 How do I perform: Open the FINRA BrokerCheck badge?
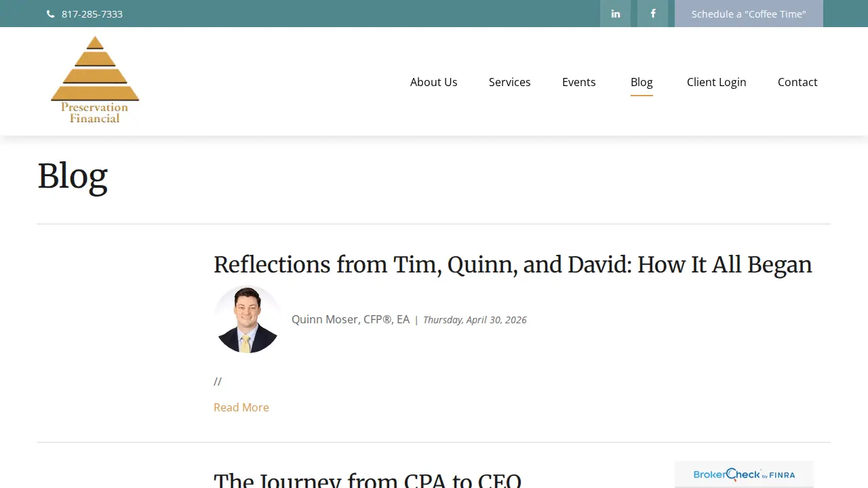(744, 474)
